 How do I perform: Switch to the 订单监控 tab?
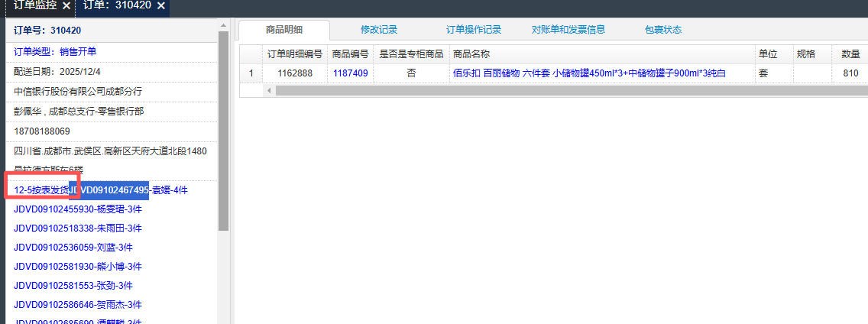coord(35,6)
